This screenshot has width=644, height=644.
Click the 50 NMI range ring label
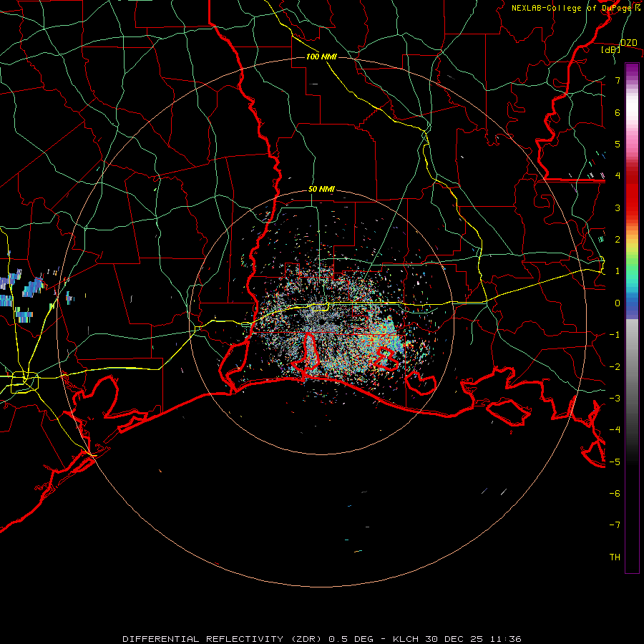(321, 190)
